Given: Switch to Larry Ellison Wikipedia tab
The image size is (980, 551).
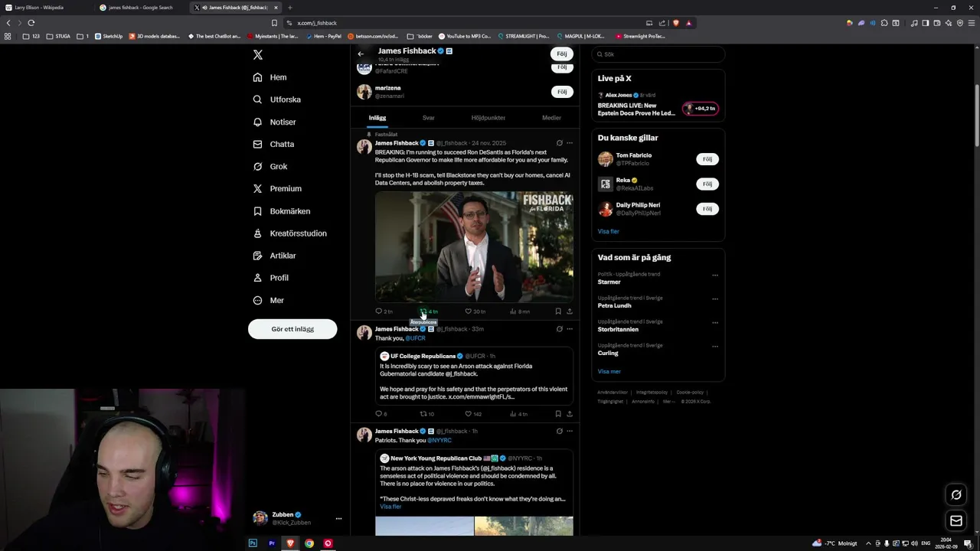Looking at the screenshot, I should [x=46, y=8].
